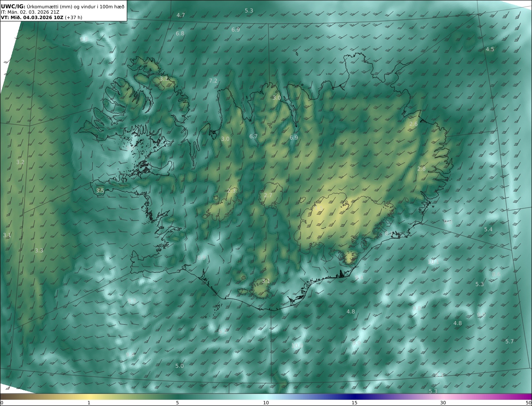Click the yellow colorbar segment above tick 1
Viewport: 532px width, 406px height.
(89, 397)
